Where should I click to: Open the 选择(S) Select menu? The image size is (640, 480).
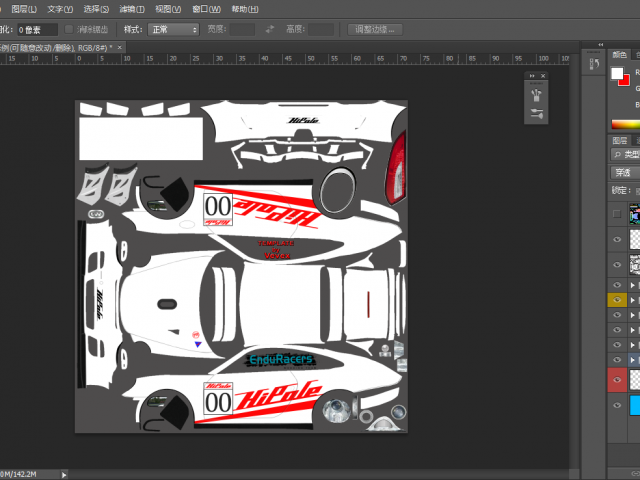(96, 9)
